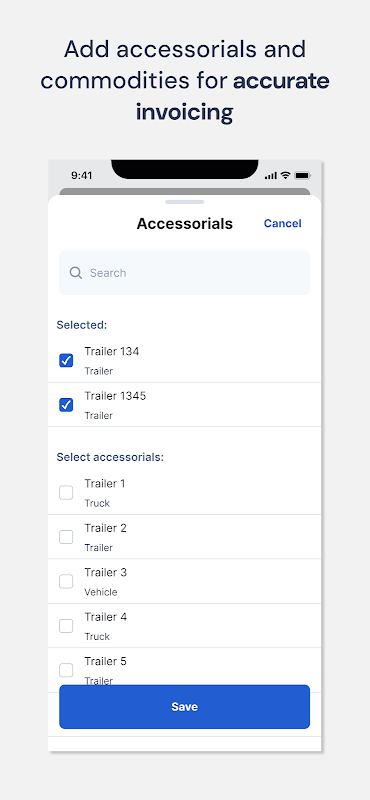Screen dimensions: 370x800
Task: Uncheck the Trailer 134 checkbox
Action: point(66,361)
